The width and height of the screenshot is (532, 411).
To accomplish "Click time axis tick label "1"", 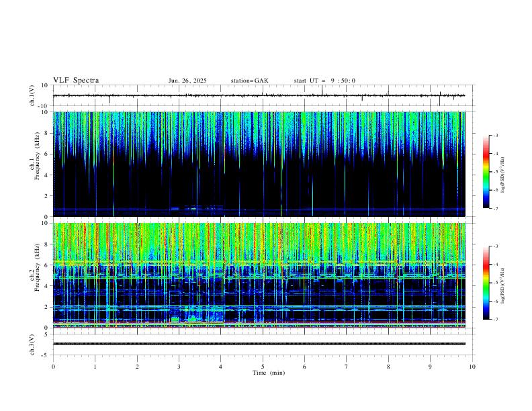I will coord(95,367).
